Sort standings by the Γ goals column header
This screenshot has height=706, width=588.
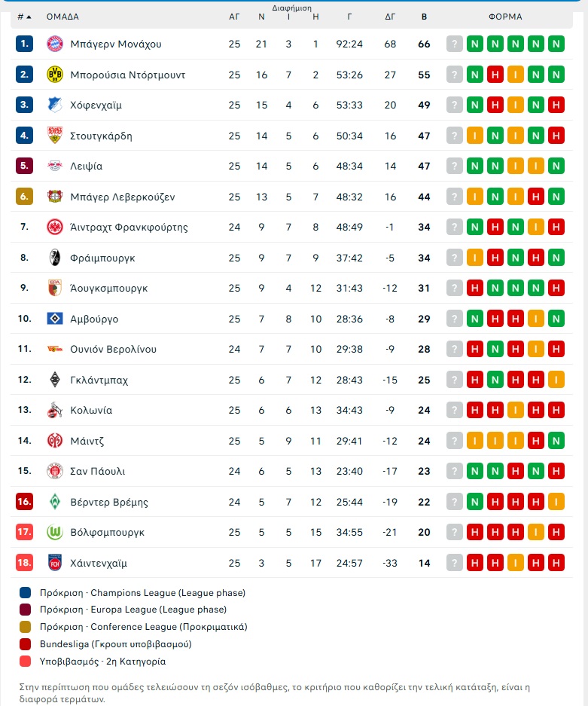tap(349, 17)
